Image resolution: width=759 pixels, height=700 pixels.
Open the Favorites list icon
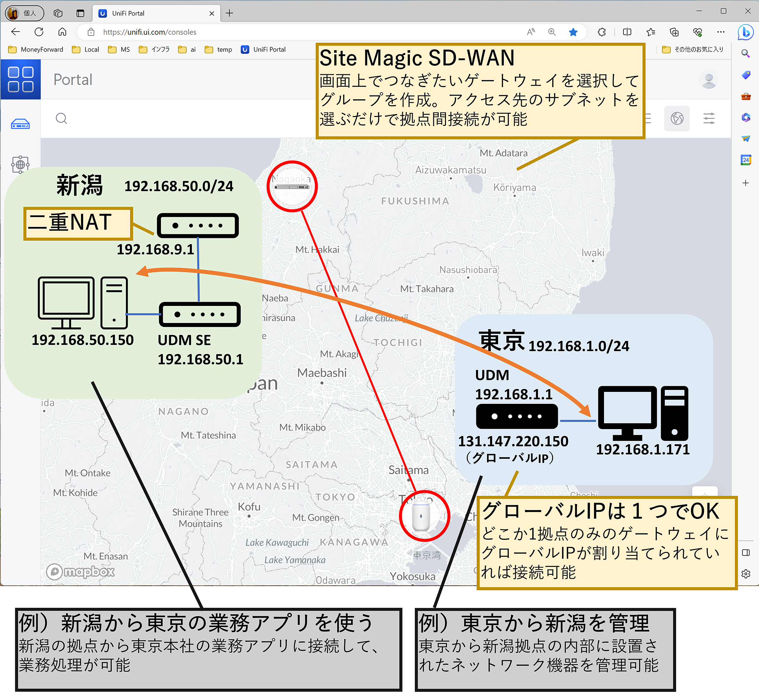coord(651,32)
